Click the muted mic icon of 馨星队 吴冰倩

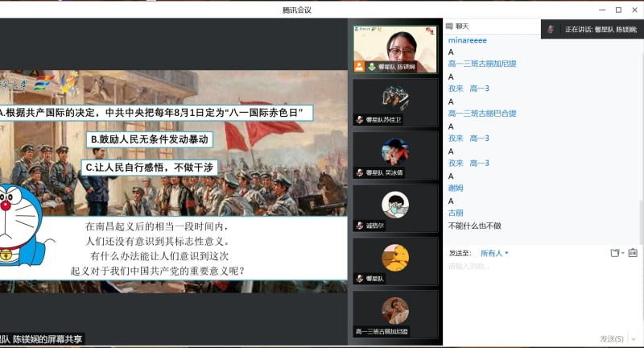point(360,172)
